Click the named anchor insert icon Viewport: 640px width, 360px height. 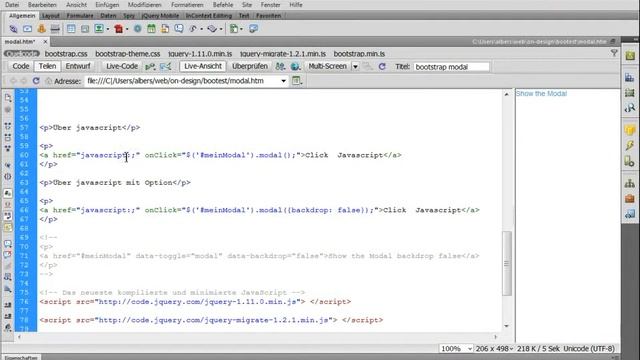[x=41, y=29]
